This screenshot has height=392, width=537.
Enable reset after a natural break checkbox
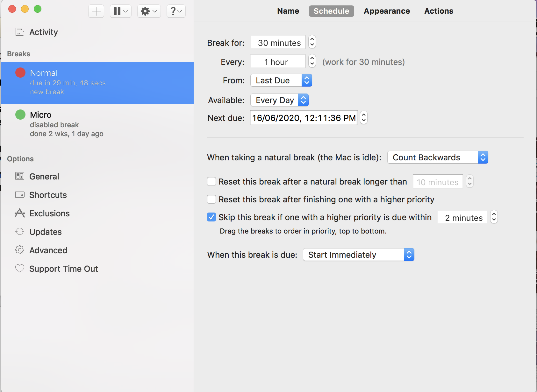(x=211, y=181)
